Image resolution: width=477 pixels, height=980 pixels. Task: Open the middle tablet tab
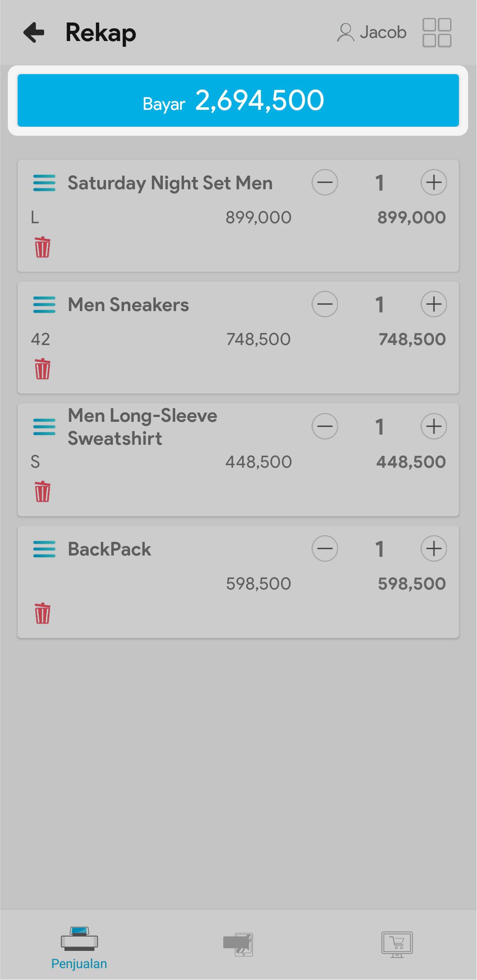tap(238, 944)
